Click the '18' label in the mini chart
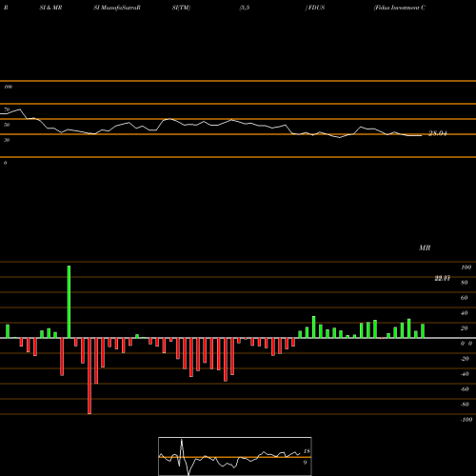The width and height of the screenshot is (476, 476). (x=307, y=451)
